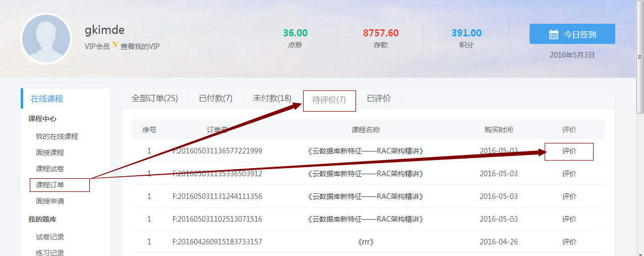644x256 pixels.
Task: Click the scrollbar up arrow
Action: point(640,3)
